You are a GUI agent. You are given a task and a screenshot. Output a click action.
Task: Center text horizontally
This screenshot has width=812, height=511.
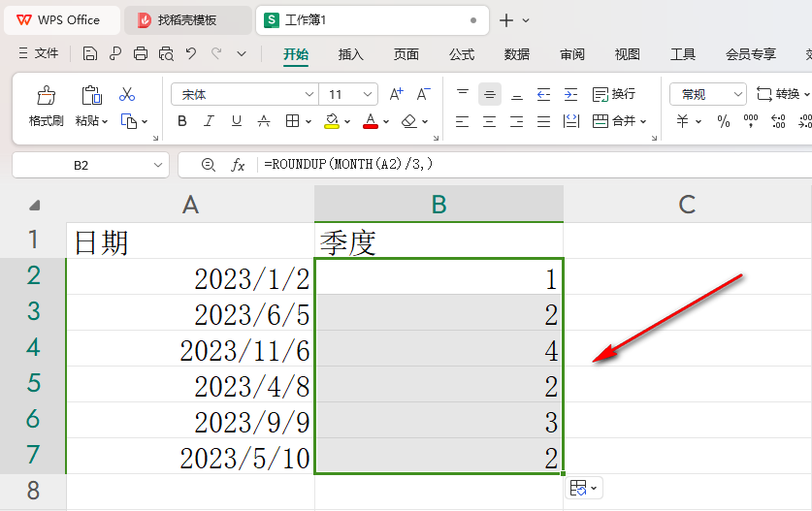pyautogui.click(x=489, y=121)
